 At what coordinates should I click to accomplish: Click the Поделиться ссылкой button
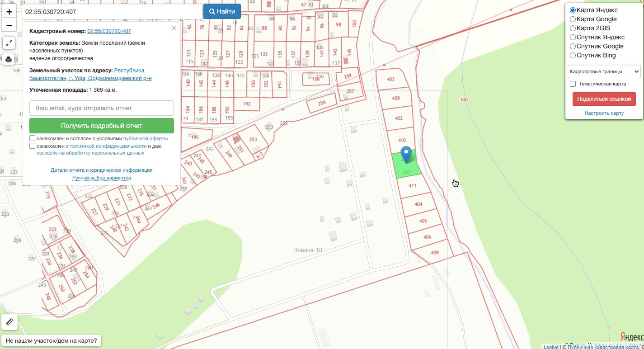604,99
